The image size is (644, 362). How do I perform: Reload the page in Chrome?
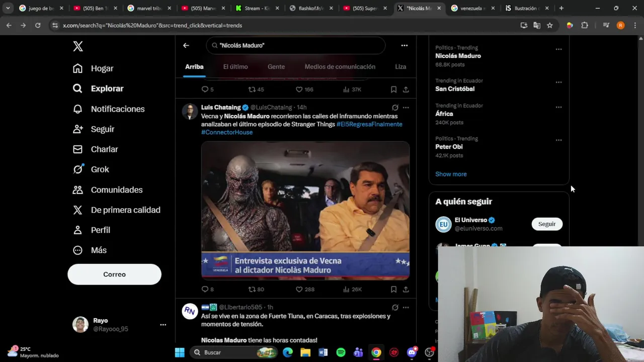coord(38,25)
